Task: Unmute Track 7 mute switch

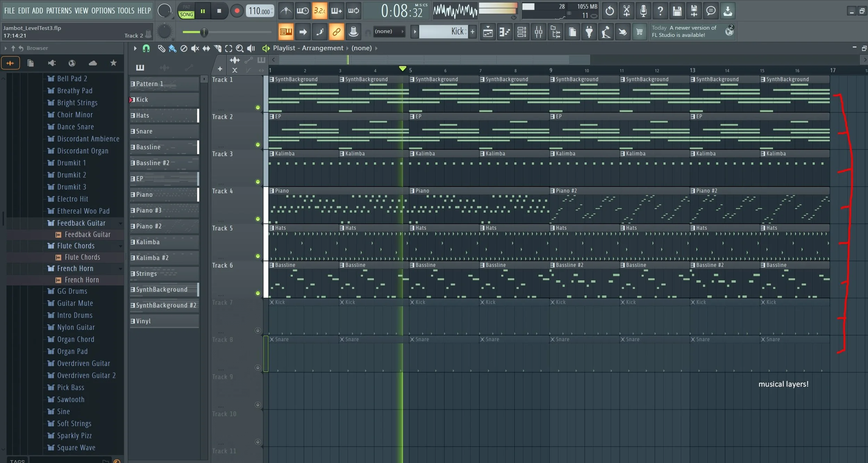Action: [x=258, y=330]
